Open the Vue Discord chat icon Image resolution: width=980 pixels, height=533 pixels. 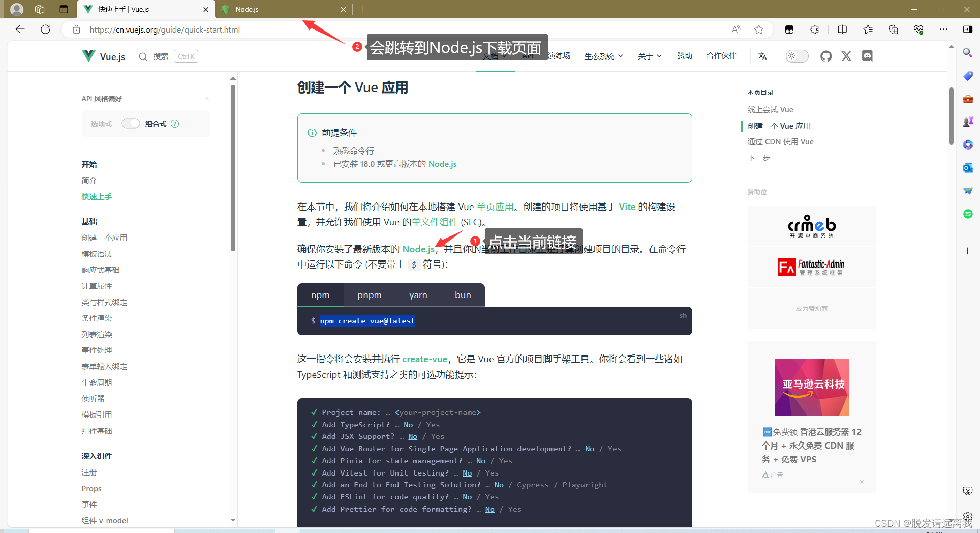coord(867,56)
